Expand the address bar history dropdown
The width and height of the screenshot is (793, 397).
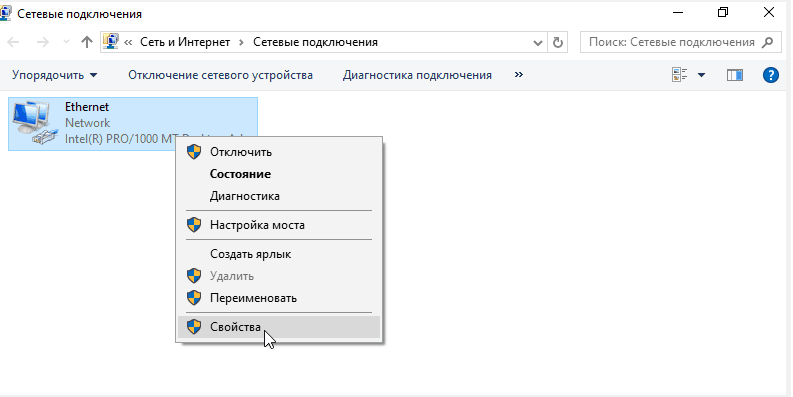[x=538, y=43]
